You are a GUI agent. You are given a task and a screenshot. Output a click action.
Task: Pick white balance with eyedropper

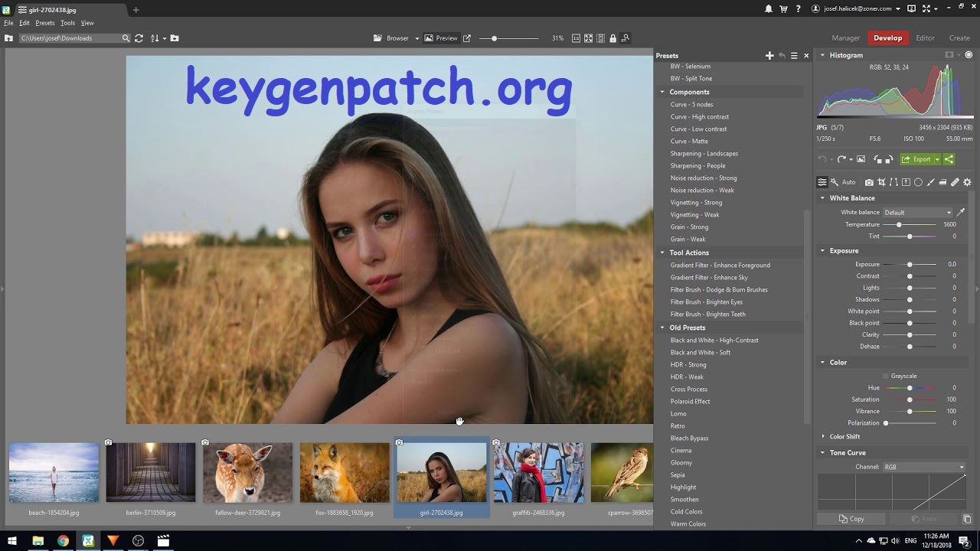(x=961, y=212)
